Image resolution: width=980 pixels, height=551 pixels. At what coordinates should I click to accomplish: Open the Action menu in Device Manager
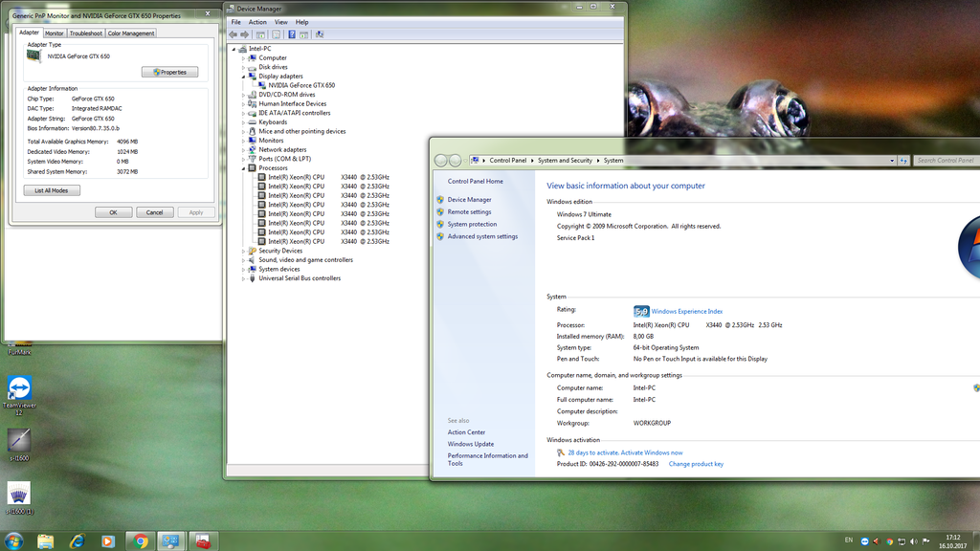click(257, 22)
